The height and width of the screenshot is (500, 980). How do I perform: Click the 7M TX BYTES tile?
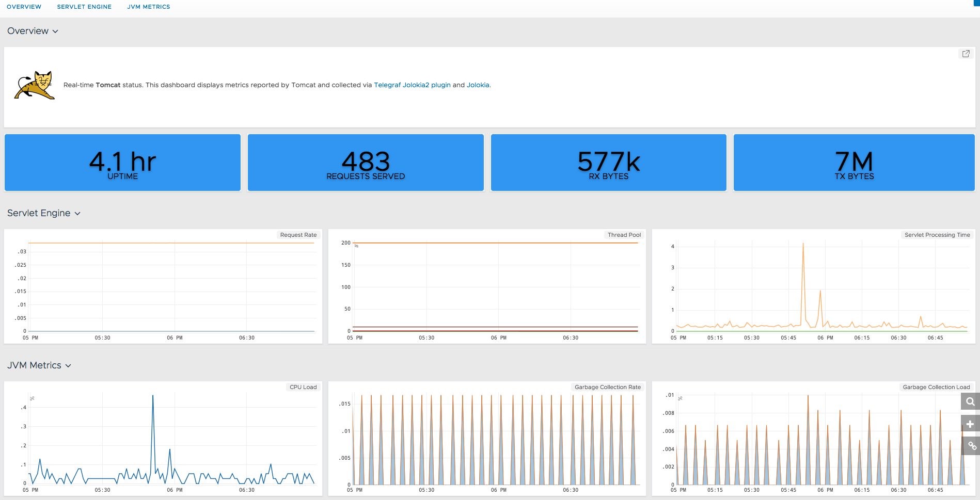point(854,163)
